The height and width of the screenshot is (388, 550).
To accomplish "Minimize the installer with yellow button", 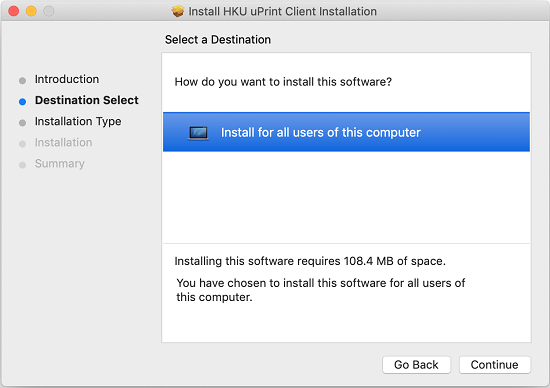I will pyautogui.click(x=31, y=11).
